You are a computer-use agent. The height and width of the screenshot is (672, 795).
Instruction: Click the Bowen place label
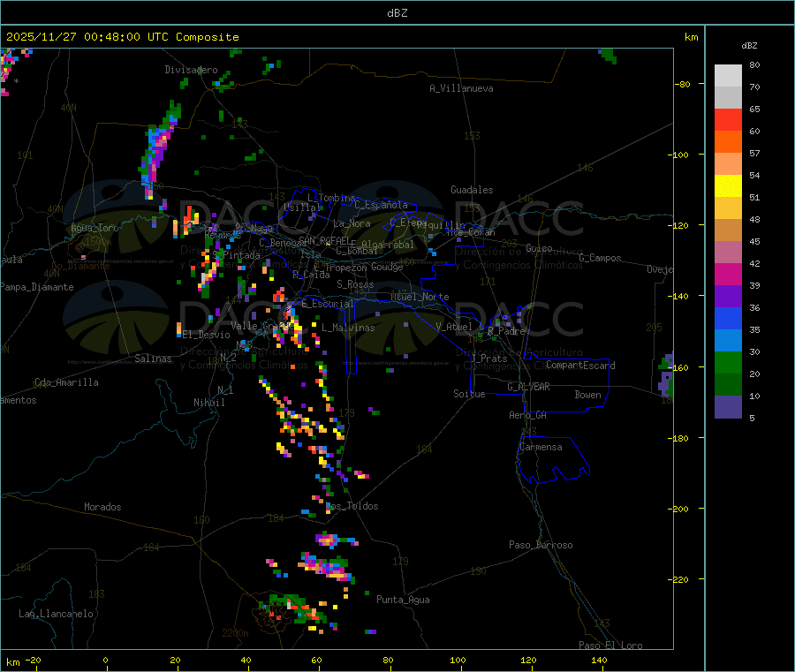coord(588,395)
